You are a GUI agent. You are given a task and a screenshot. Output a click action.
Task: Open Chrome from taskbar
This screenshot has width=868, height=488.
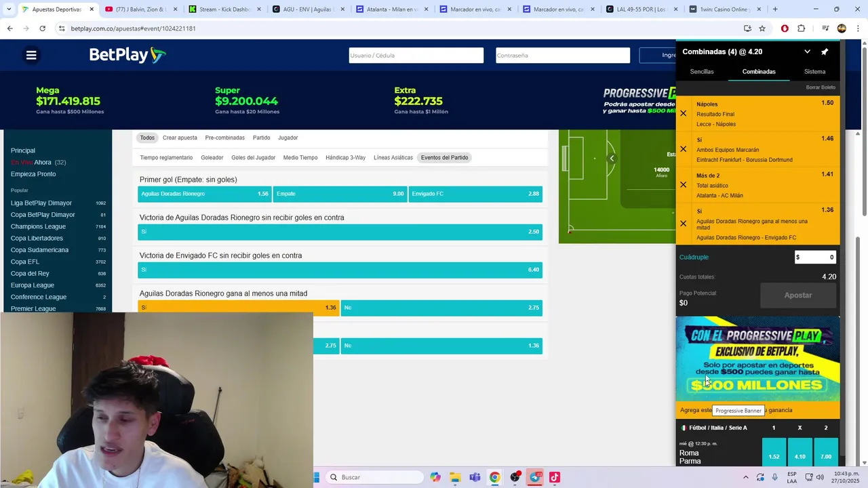[x=495, y=477]
